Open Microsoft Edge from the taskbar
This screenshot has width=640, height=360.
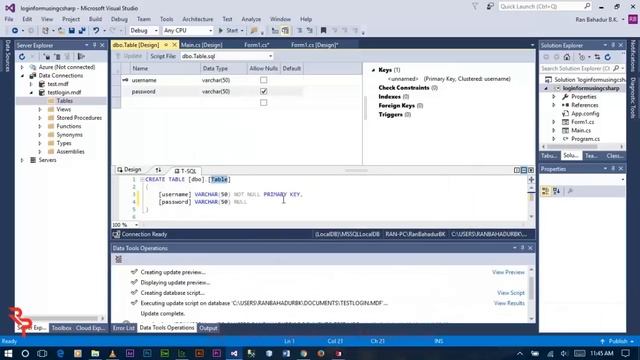[60, 353]
